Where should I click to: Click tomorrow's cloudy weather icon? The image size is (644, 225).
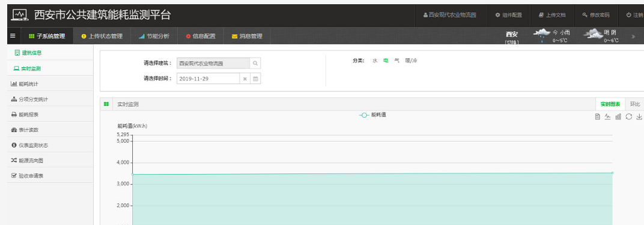coord(593,34)
